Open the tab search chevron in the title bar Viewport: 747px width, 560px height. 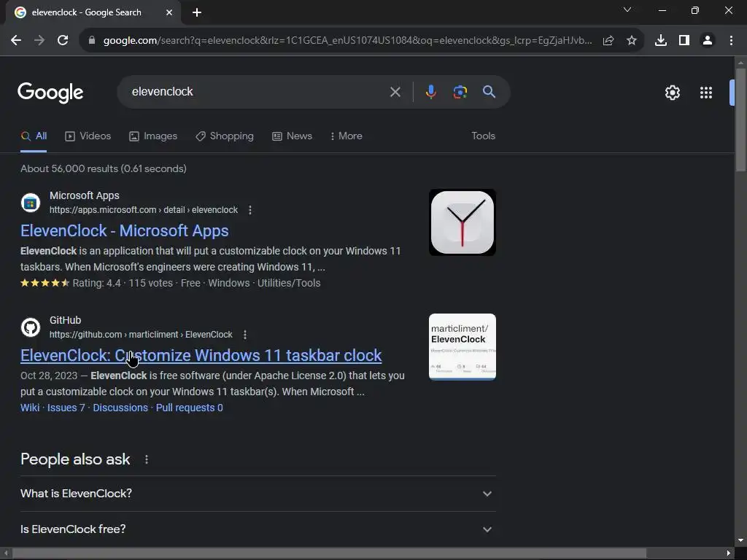pyautogui.click(x=627, y=9)
